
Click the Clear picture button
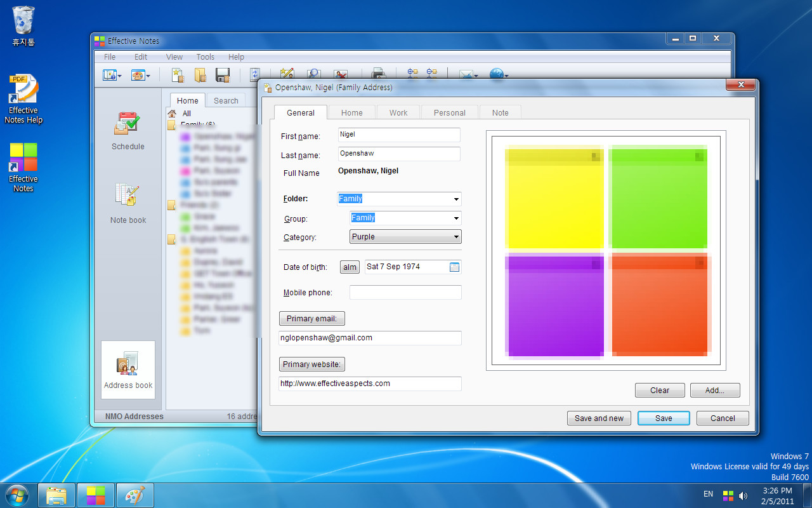coord(660,391)
